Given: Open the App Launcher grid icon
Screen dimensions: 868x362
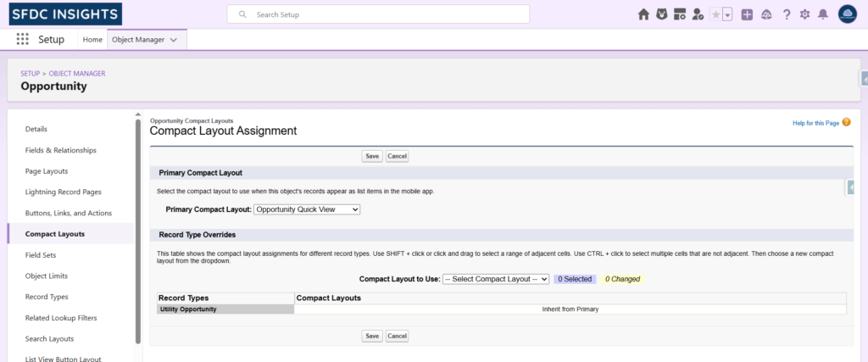Looking at the screenshot, I should (22, 40).
